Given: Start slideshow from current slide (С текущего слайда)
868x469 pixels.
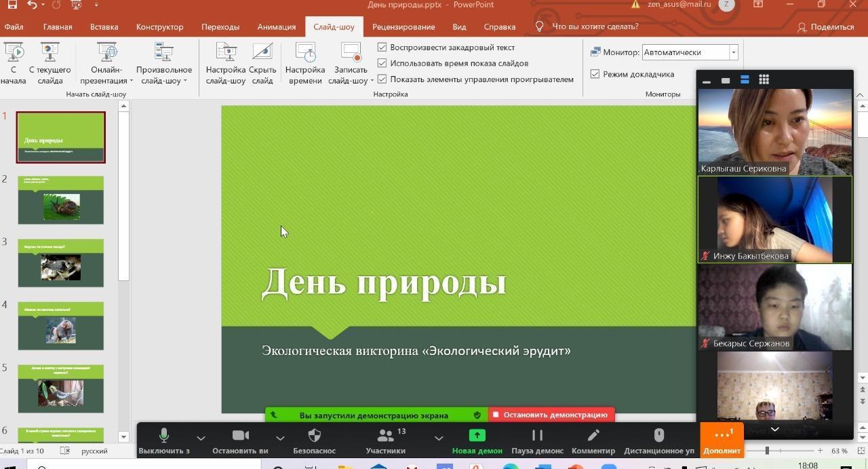Looking at the screenshot, I should (x=50, y=63).
